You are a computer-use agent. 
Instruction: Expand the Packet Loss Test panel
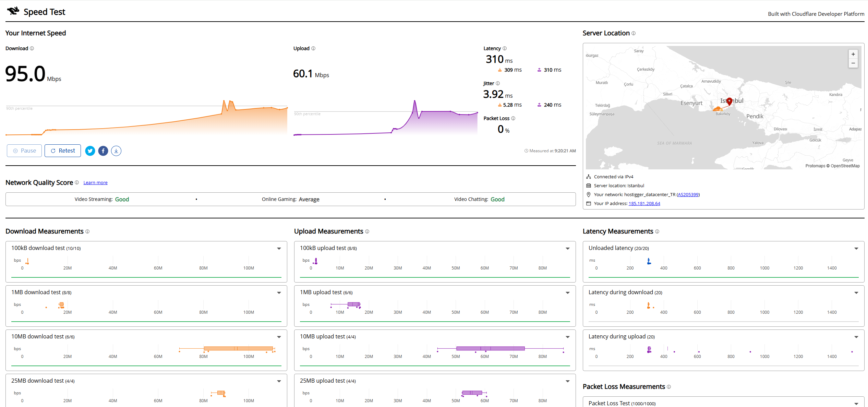coord(856,404)
